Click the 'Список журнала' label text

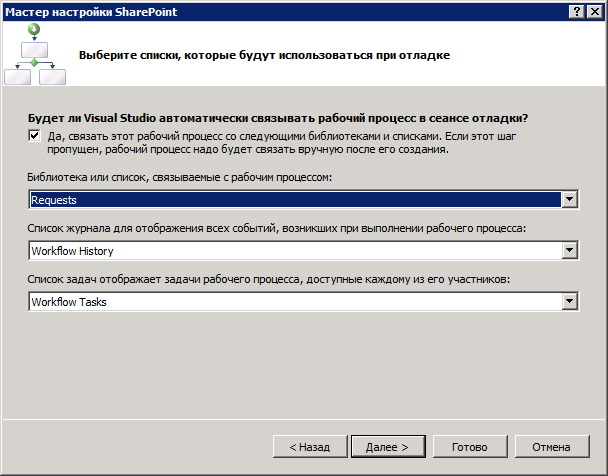click(276, 228)
